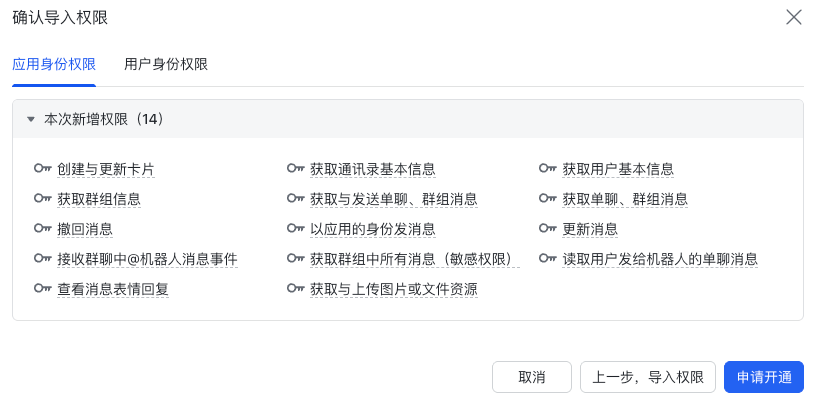Click 读取用户发给机器人的单聊消息 permission text

[660, 259]
